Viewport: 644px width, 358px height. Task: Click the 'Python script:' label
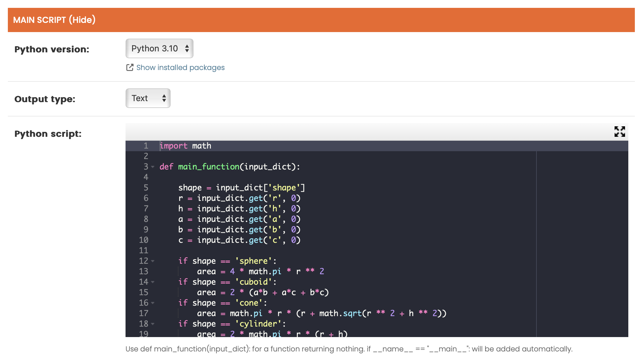coord(48,134)
